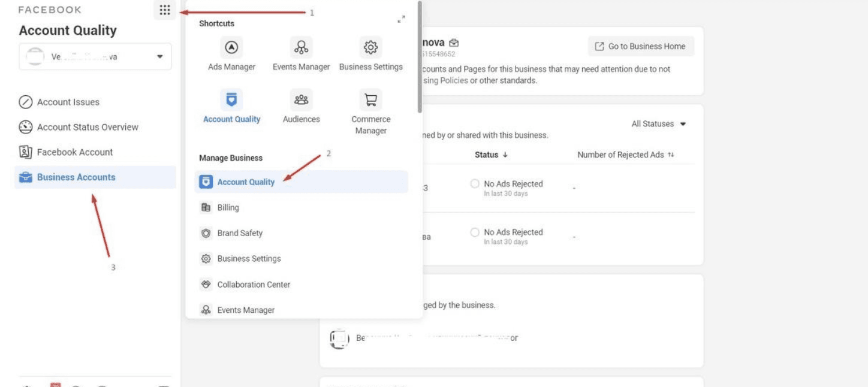Open the All Statuses filter dropdown
The width and height of the screenshot is (868, 387).
(659, 124)
